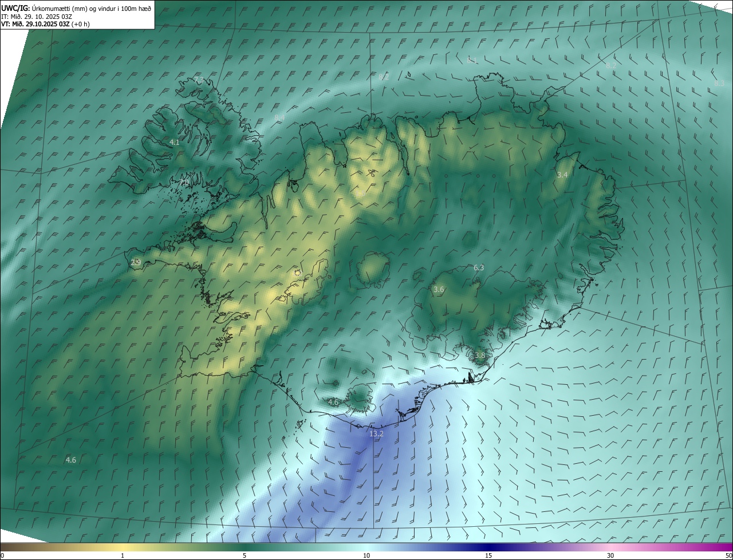The height and width of the screenshot is (560, 733).
Task: Select the 3.8 value label on the map
Action: [480, 355]
